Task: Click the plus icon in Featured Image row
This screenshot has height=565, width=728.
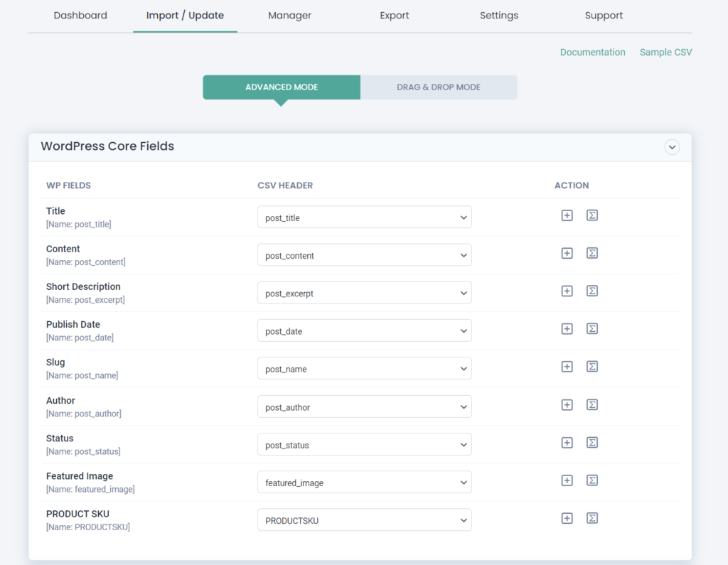Action: click(x=567, y=480)
